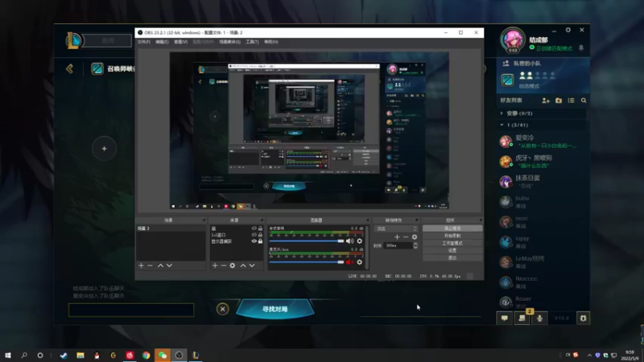Click the 寻找对局 find match button
The width and height of the screenshot is (644, 362).
275,309
